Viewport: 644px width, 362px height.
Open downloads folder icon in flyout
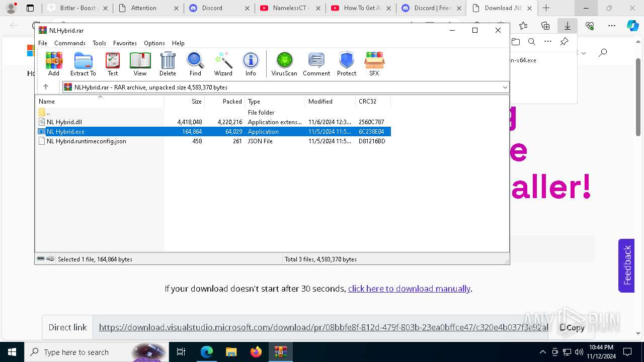(515, 42)
